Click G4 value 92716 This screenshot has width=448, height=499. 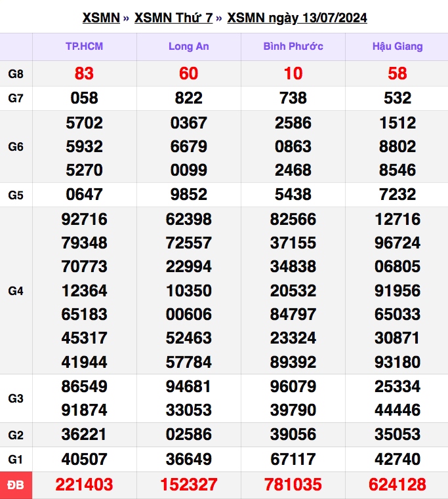tap(84, 219)
